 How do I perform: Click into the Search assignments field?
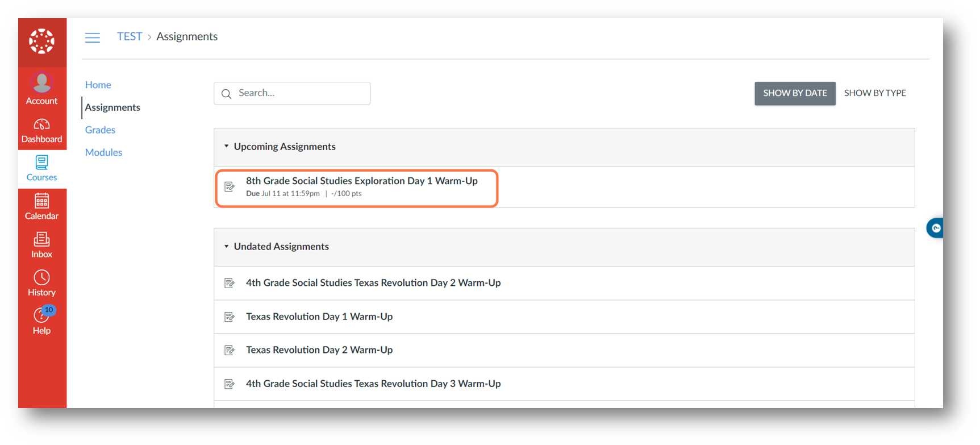292,93
